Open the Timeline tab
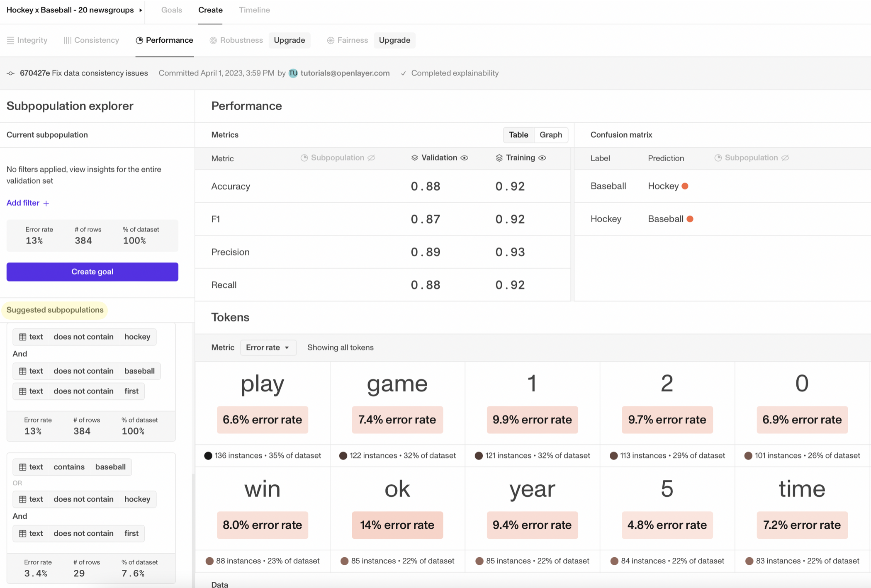The height and width of the screenshot is (588, 871). pos(254,10)
